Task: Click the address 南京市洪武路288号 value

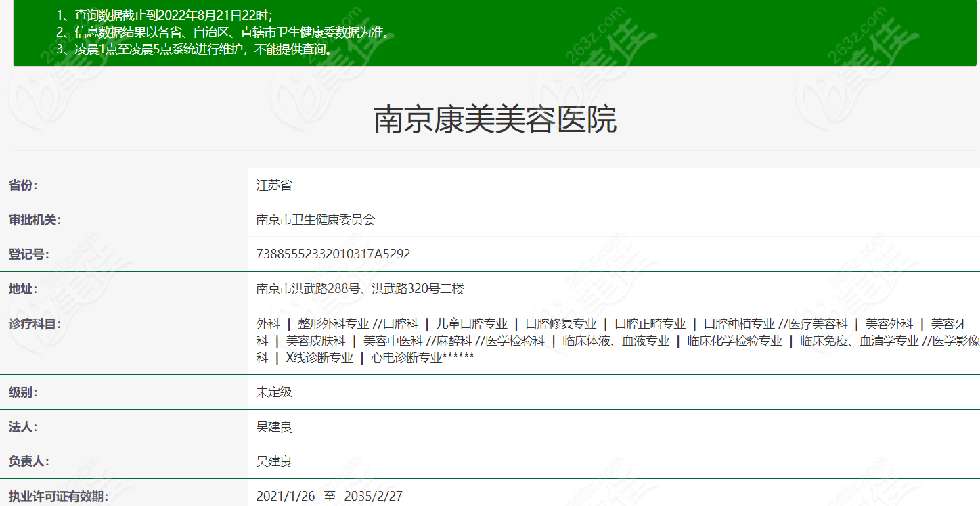Action: [x=360, y=289]
